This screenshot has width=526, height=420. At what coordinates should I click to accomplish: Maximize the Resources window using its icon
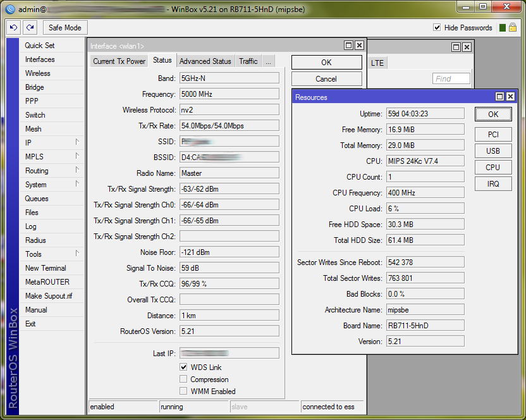point(499,97)
